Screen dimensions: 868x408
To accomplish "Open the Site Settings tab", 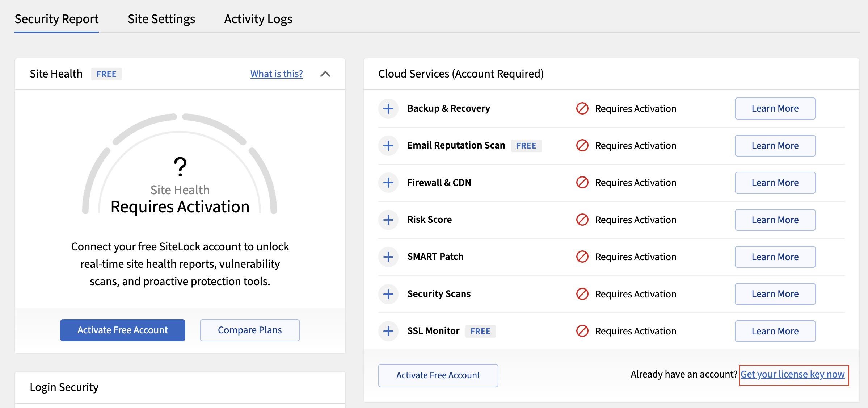I will point(161,19).
